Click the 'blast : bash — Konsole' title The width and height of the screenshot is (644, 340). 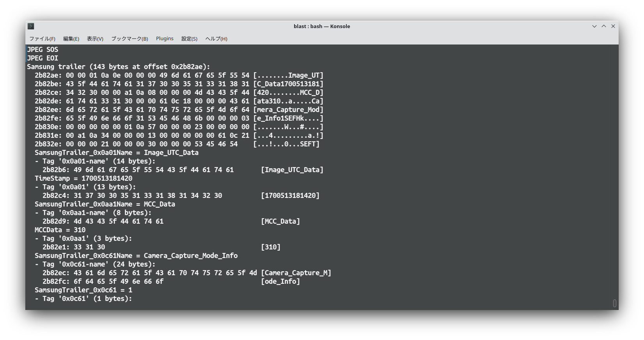(321, 26)
